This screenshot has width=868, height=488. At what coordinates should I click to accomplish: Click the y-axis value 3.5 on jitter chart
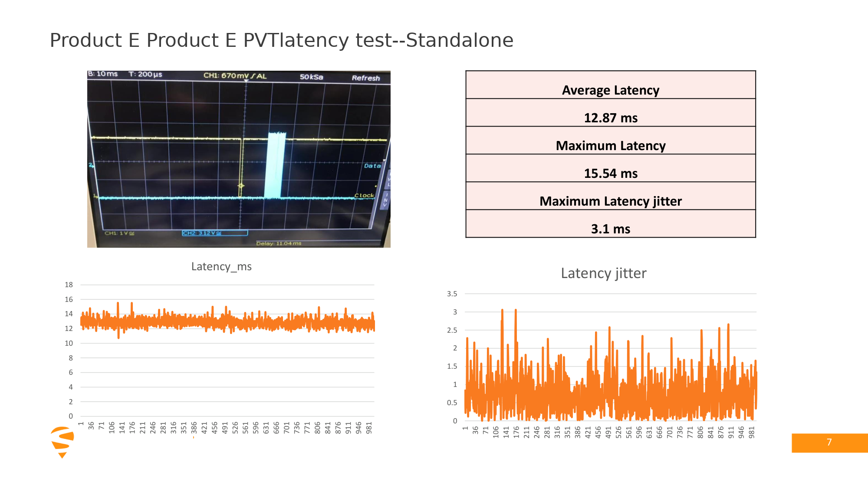(x=452, y=294)
